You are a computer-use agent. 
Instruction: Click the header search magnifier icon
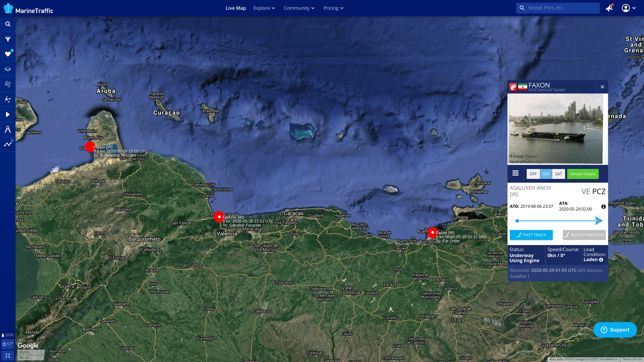tap(522, 8)
